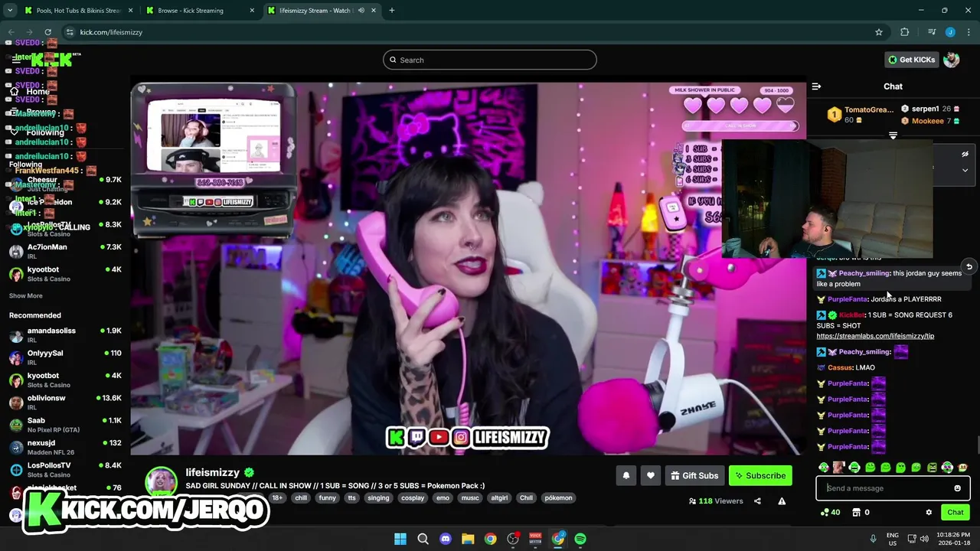Open the streamlabs tip link in chat
The height and width of the screenshot is (551, 980).
875,336
